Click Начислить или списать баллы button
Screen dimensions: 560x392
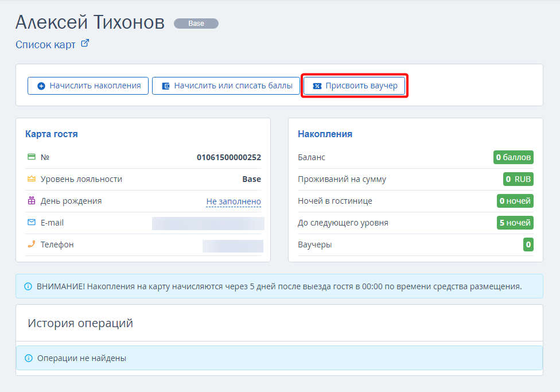point(225,86)
